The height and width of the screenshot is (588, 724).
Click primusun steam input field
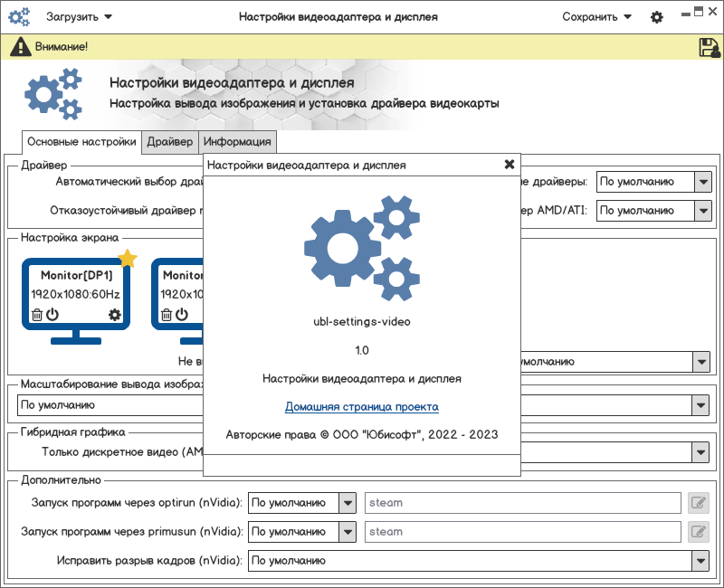point(523,532)
